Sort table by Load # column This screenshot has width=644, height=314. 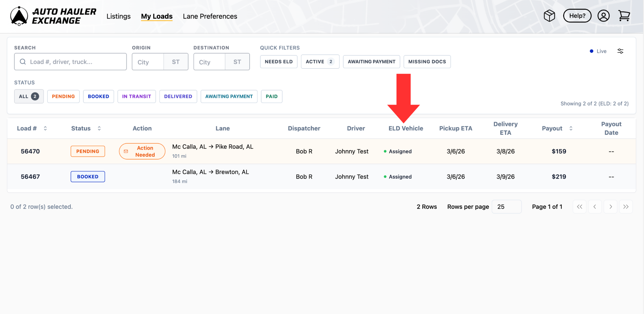[x=45, y=128]
